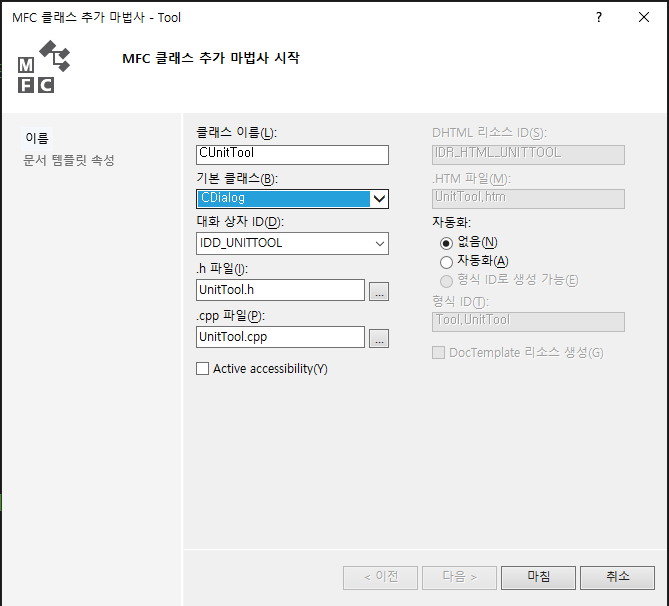The image size is (669, 606).
Task: Click the MFC logo icon
Action: pos(44,67)
